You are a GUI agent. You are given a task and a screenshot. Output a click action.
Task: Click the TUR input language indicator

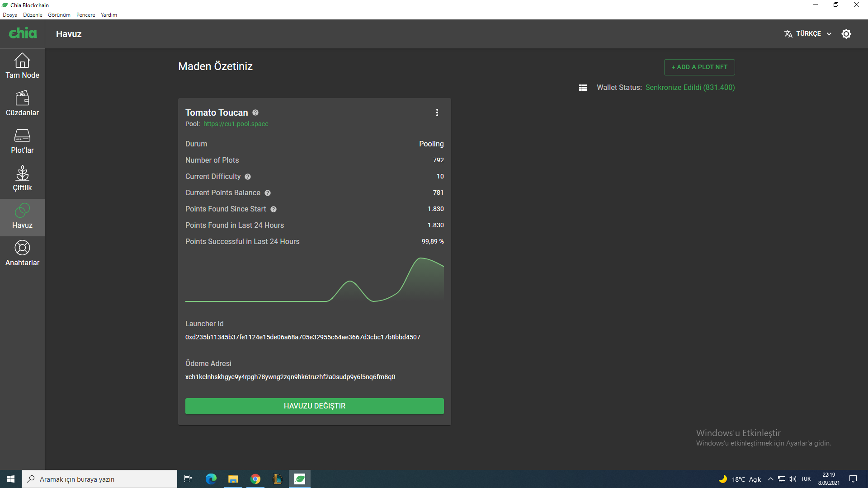pos(806,479)
